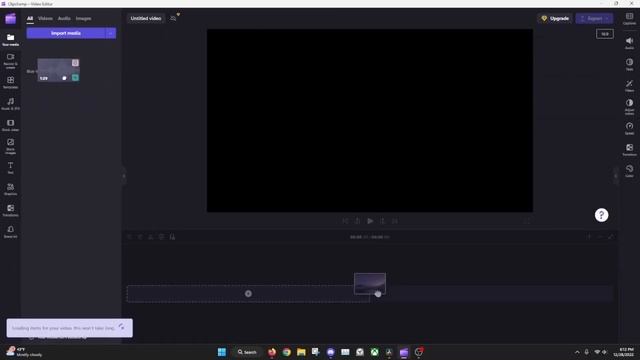This screenshot has height=360, width=640.
Task: Toggle fullscreen preview mode
Action: (527, 221)
